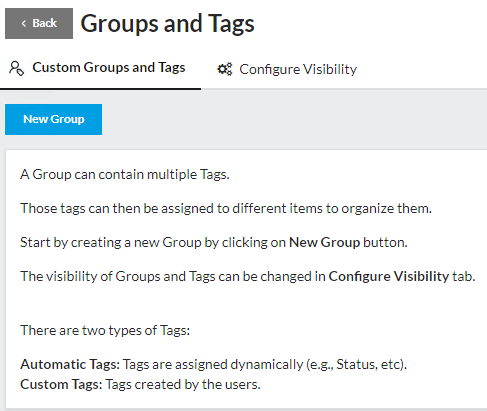Viewport: 487px width, 411px height.
Task: Click the line starting 'Those tags can then'
Action: coord(226,208)
